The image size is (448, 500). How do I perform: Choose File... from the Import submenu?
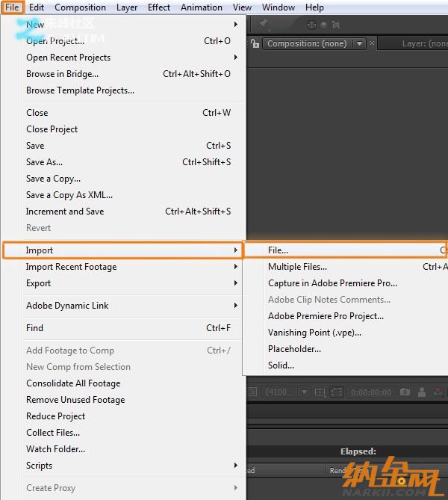click(x=279, y=250)
